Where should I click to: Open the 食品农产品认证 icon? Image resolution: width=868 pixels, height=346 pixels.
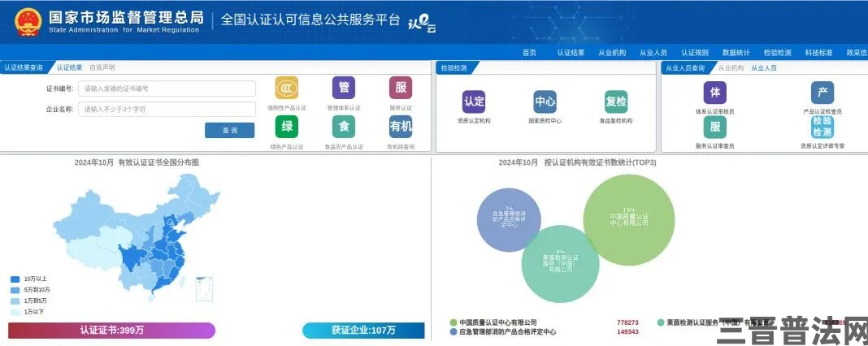pyautogui.click(x=343, y=127)
